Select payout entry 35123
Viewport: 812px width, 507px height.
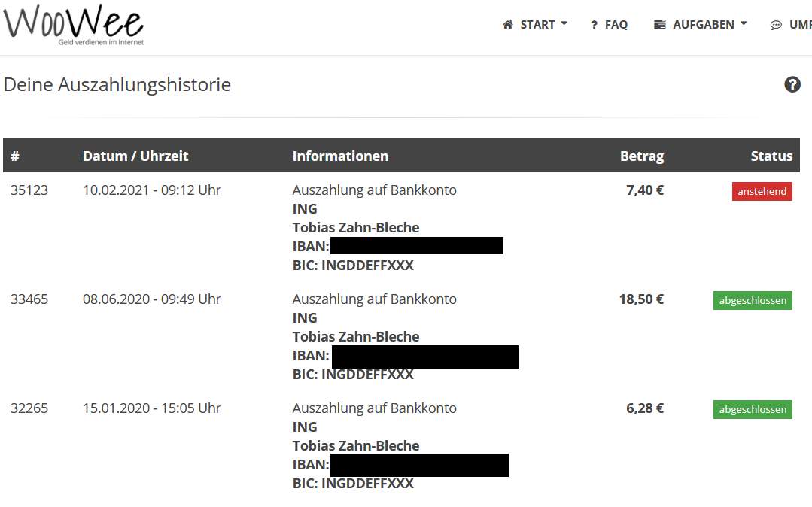[x=29, y=190]
